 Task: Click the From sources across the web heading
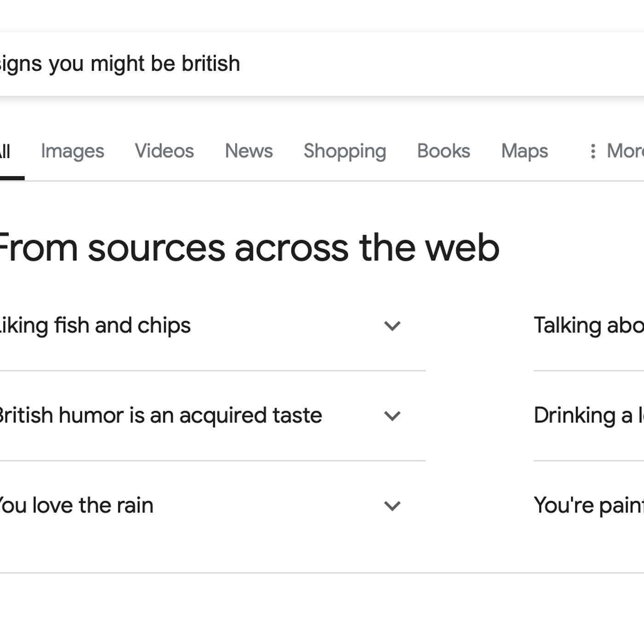pos(248,248)
